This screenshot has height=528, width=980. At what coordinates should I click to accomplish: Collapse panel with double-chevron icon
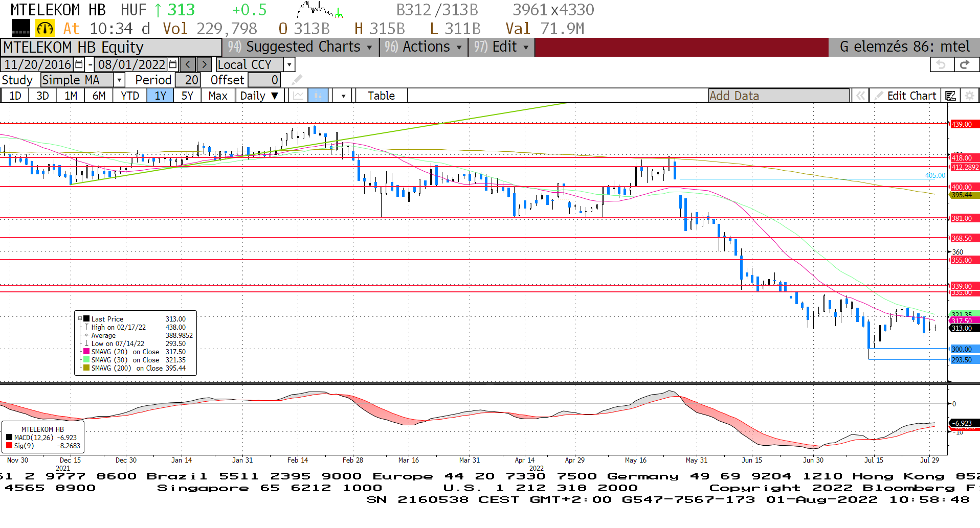click(861, 96)
